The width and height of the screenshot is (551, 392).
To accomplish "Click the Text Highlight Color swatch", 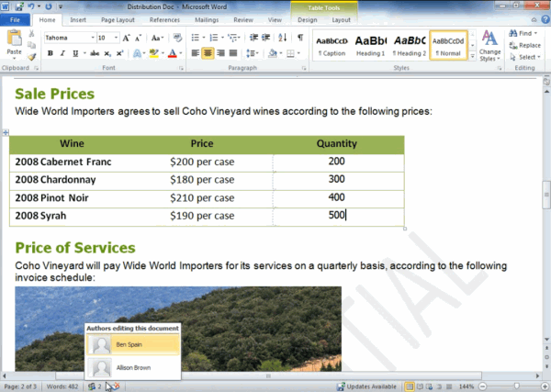I will (x=153, y=53).
